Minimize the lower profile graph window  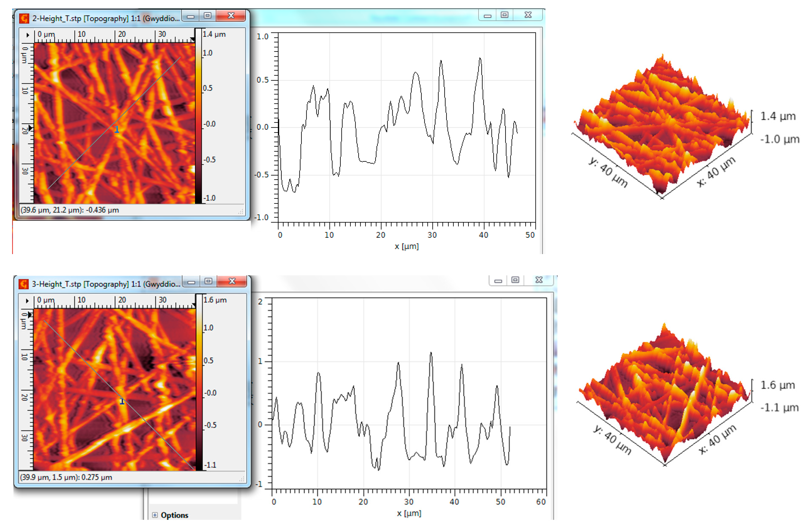point(498,281)
